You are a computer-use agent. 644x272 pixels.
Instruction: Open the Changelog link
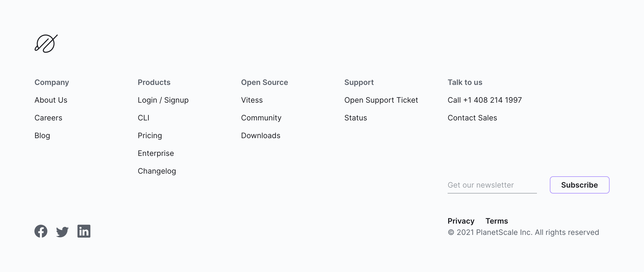pyautogui.click(x=157, y=171)
